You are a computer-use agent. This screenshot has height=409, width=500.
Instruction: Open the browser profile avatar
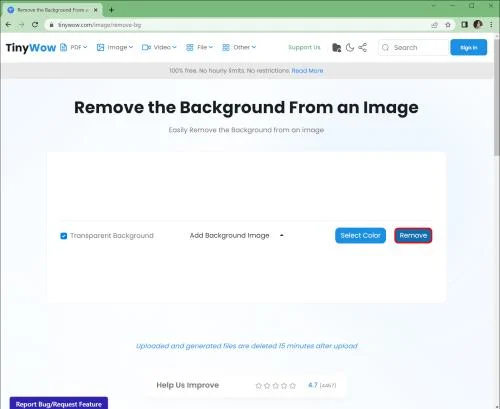478,24
